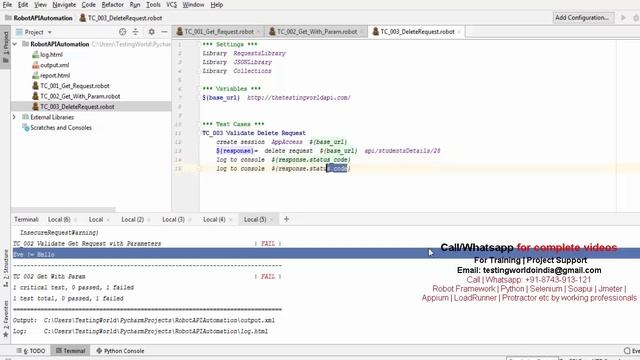Viewport: 640px width, 360px height.
Task: Open the Structure side tool window
Action: 5,267
